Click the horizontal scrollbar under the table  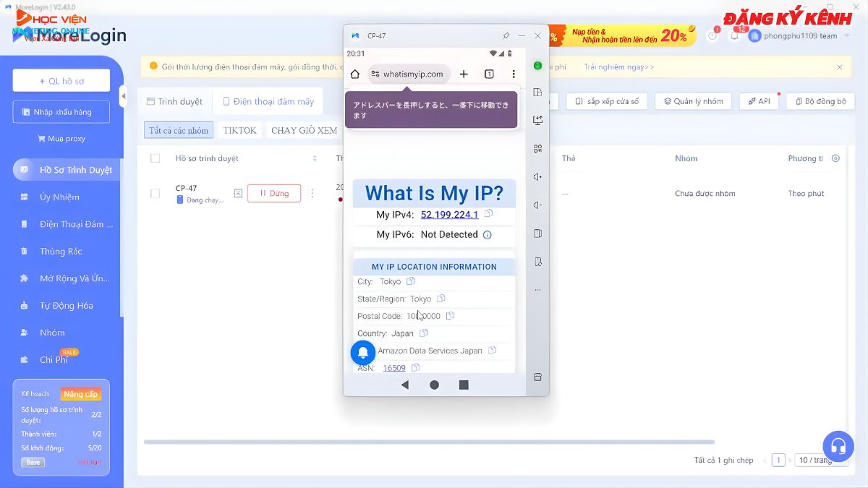(429, 442)
